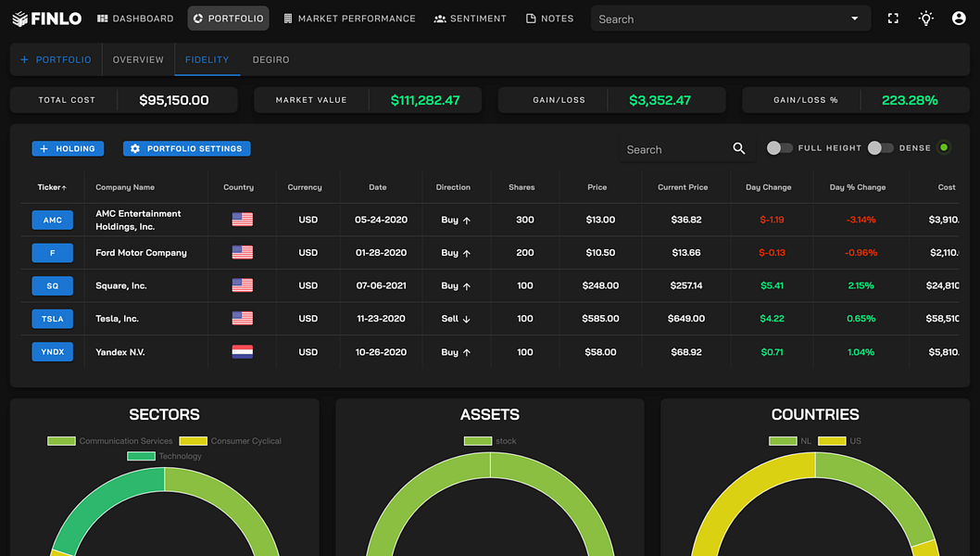Click the $95,150.00 total cost value

(174, 100)
